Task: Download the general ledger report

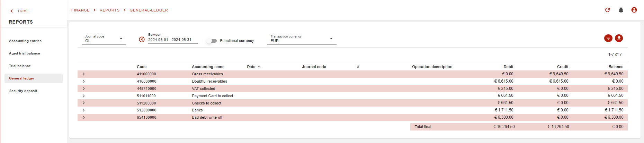Action: click(619, 38)
